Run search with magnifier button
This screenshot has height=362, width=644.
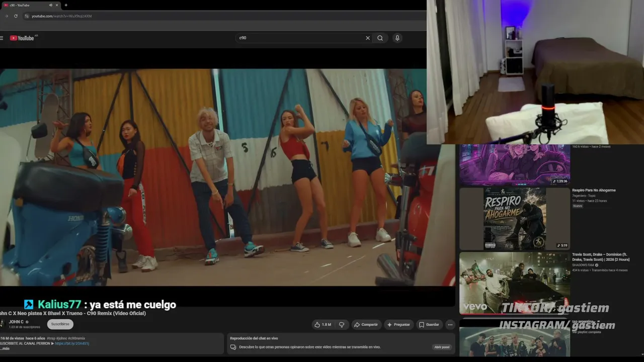coord(380,38)
